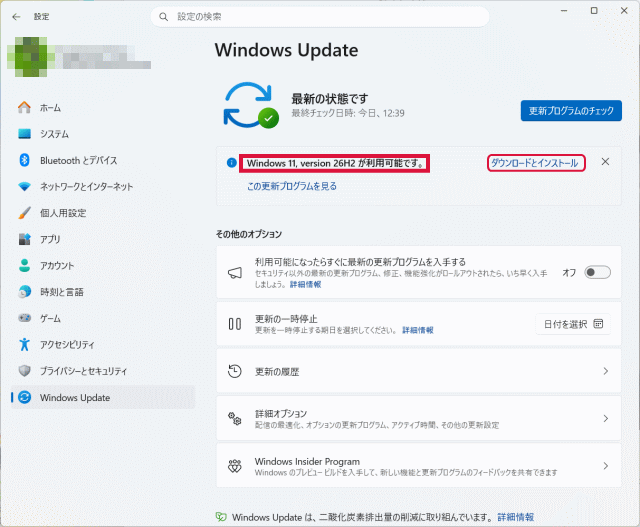Click the personalization paintbrush icon

24,213
